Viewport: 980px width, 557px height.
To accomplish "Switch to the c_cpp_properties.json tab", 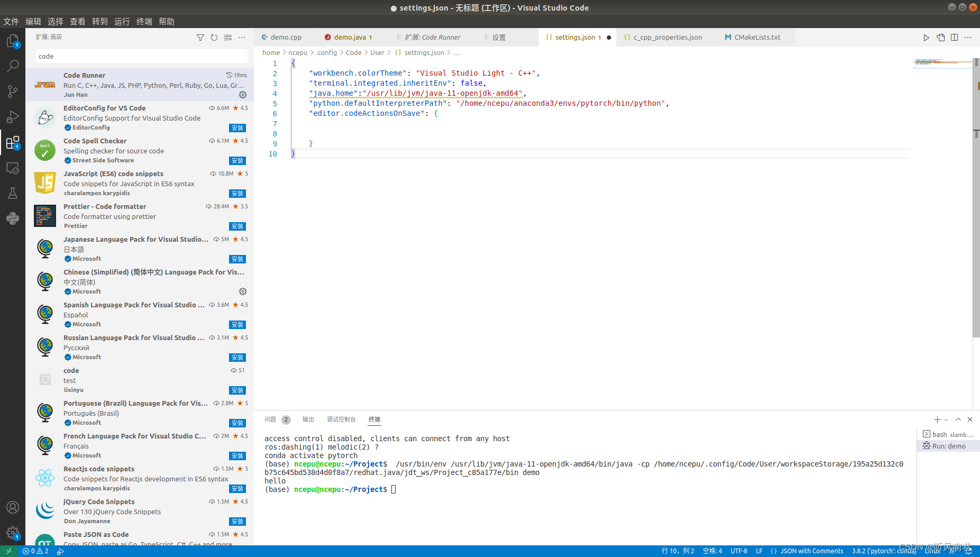I will (x=667, y=38).
